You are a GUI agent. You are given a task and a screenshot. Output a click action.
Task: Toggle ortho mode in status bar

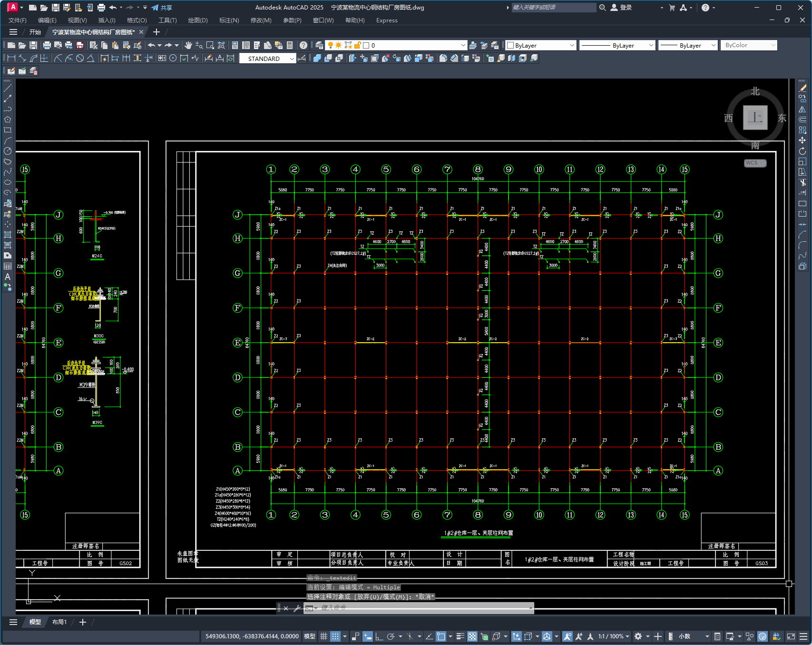[x=379, y=636]
